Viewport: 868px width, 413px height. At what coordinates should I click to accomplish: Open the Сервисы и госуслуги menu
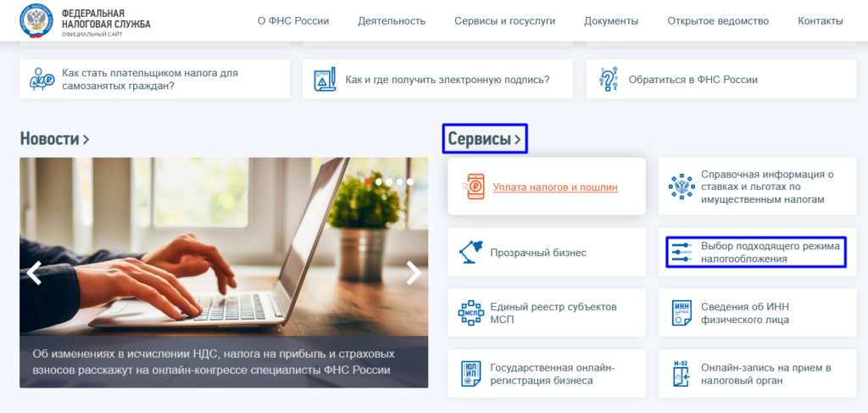coord(505,21)
